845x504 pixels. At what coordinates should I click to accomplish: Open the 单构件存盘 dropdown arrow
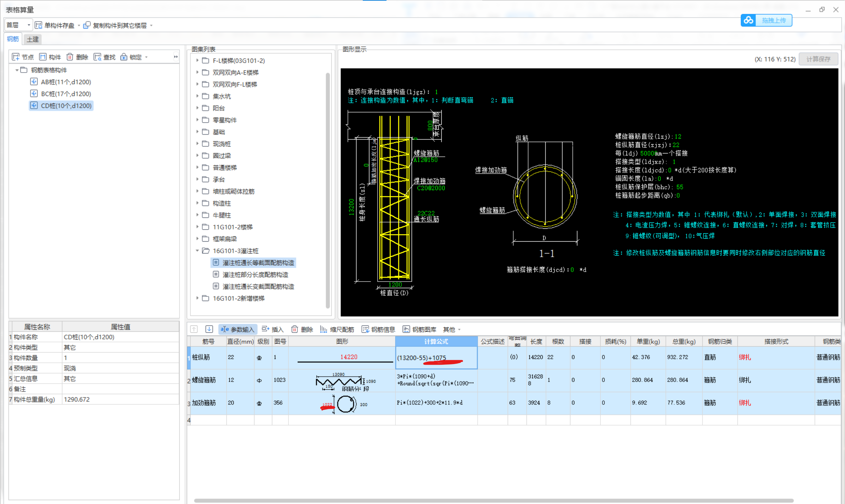pyautogui.click(x=79, y=25)
